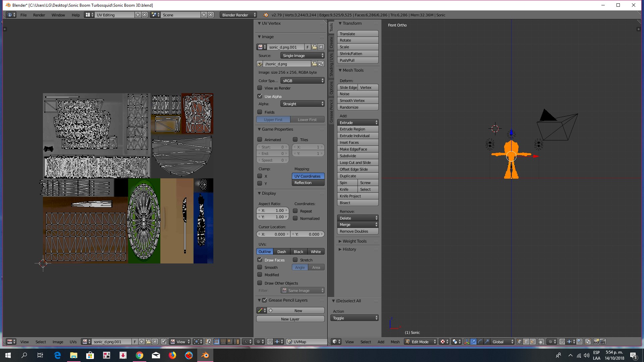Open Source dropdown set to Single Image
Screen dimensions: 644x362
(302, 55)
